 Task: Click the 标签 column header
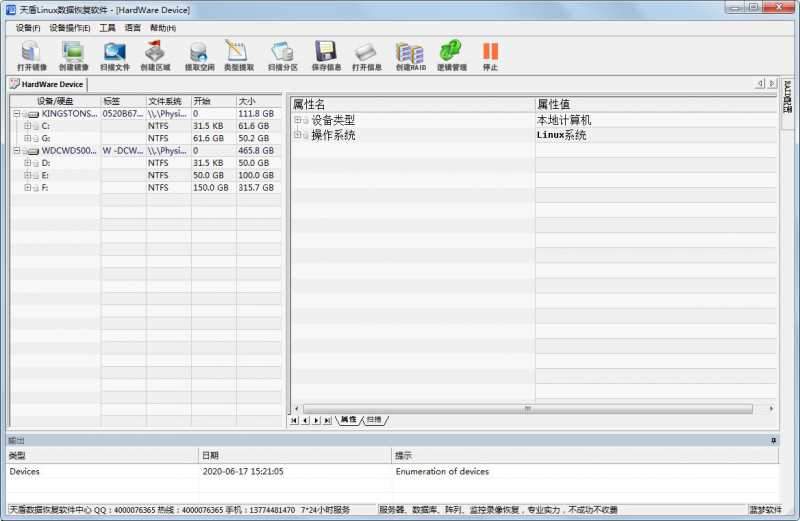point(123,101)
